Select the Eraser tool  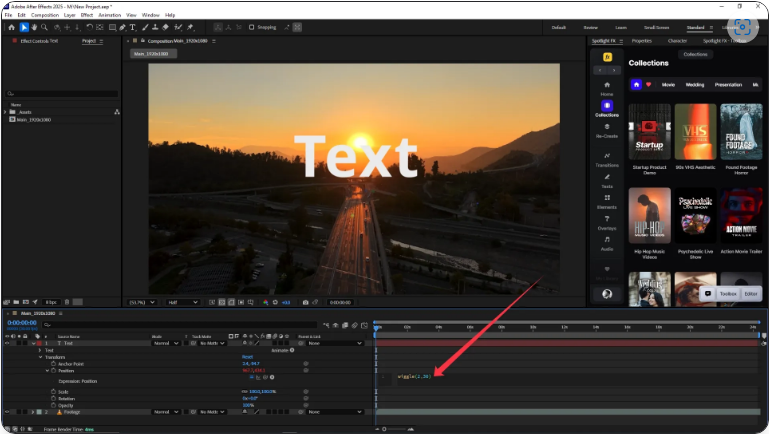(x=165, y=27)
